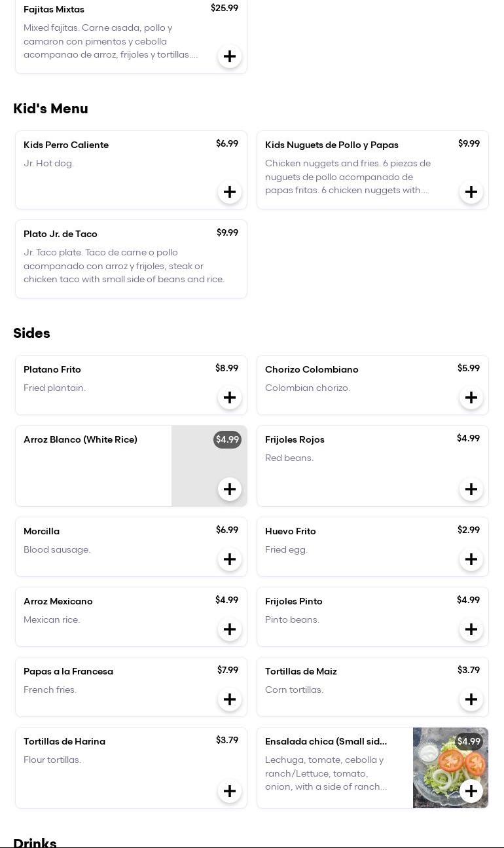Add Platano Frito to the order
This screenshot has height=848, width=504.
pos(230,397)
